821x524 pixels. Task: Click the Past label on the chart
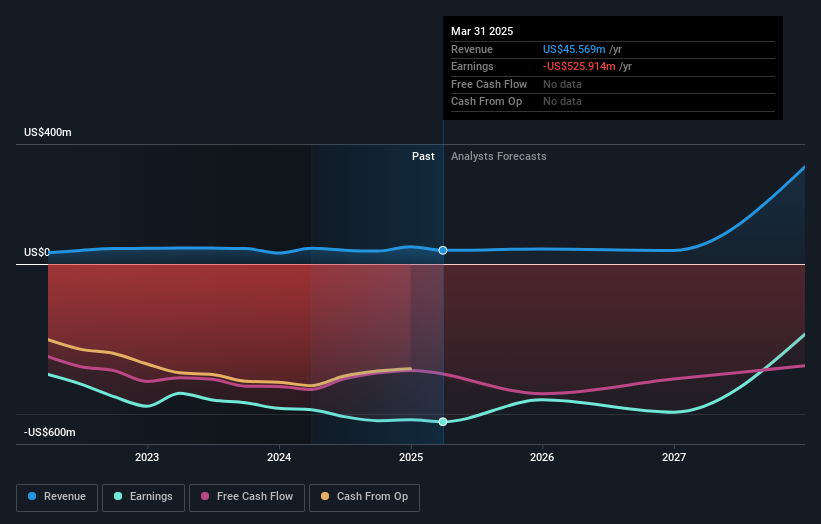pyautogui.click(x=423, y=157)
